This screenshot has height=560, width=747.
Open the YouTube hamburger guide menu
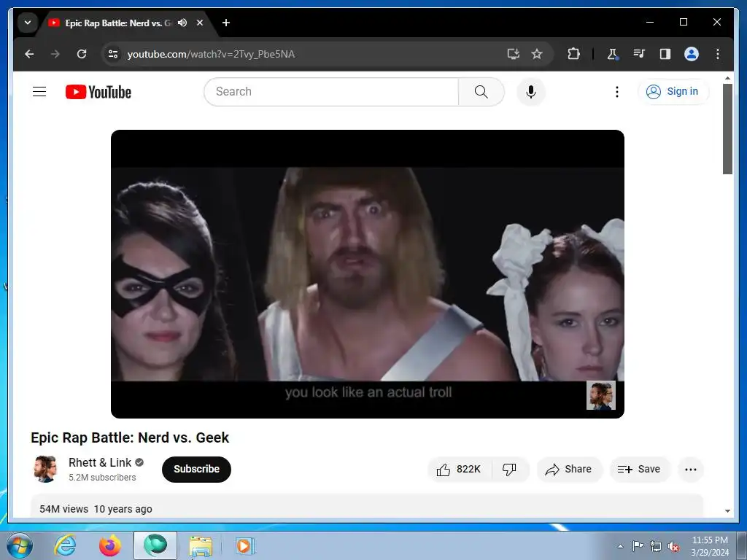(x=39, y=91)
